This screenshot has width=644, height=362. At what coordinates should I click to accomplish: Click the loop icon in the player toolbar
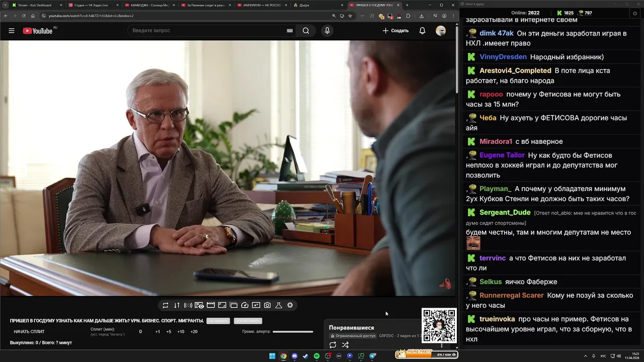165,305
